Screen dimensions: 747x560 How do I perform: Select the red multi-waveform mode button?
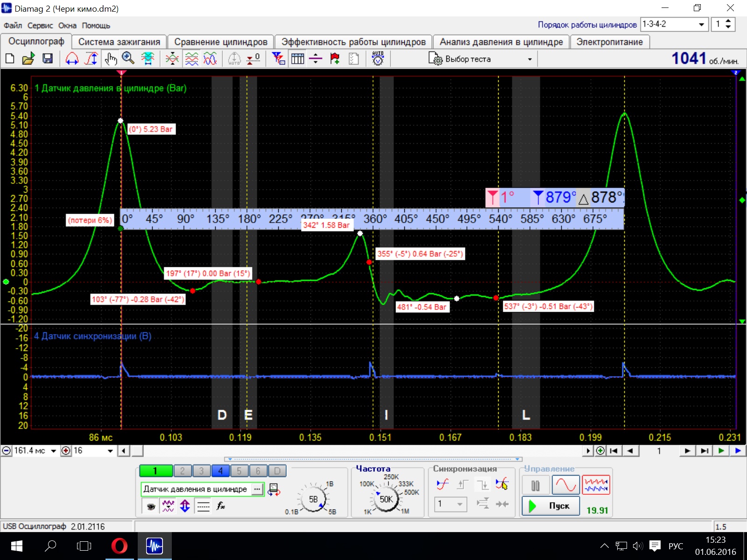tap(596, 485)
